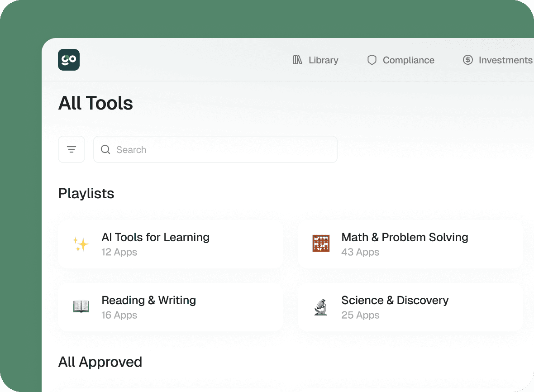Screen dimensions: 534x392
Task: Go to the Library tab
Action: [x=316, y=60]
